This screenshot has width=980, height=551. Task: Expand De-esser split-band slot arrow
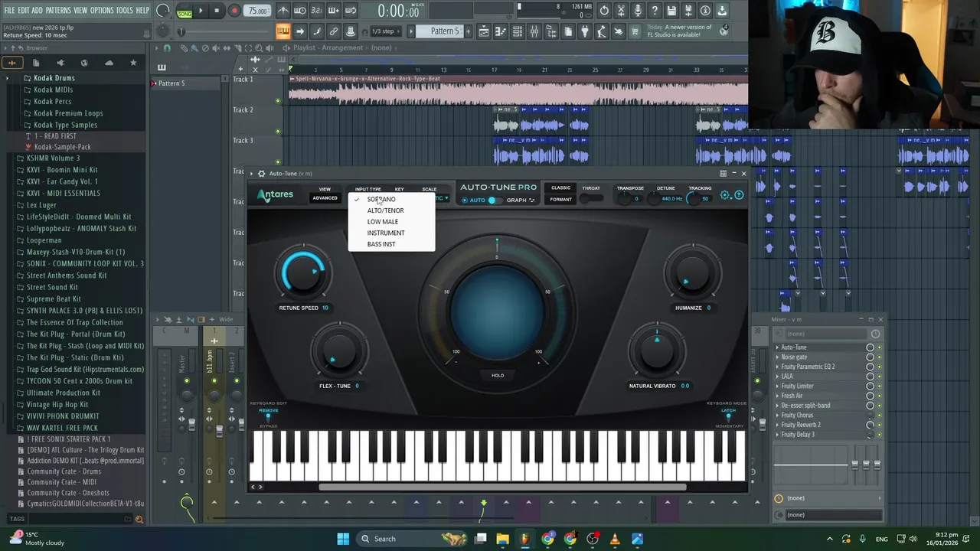click(777, 406)
